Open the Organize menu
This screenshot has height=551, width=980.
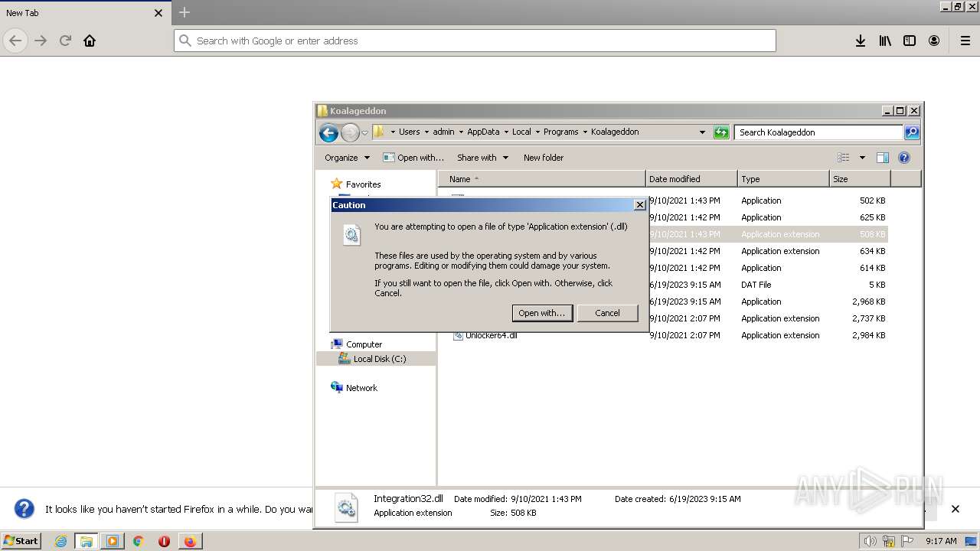(x=347, y=158)
